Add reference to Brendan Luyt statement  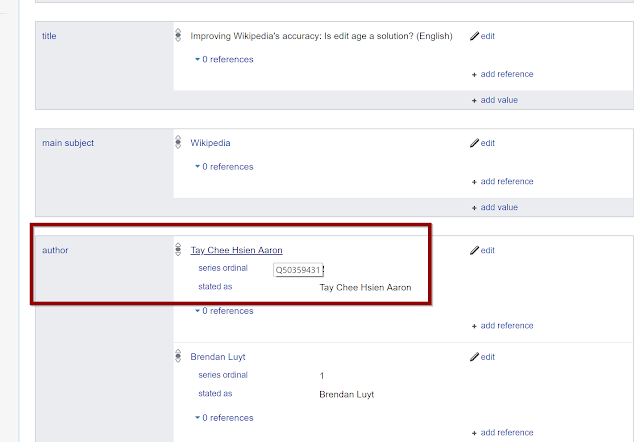click(x=502, y=433)
